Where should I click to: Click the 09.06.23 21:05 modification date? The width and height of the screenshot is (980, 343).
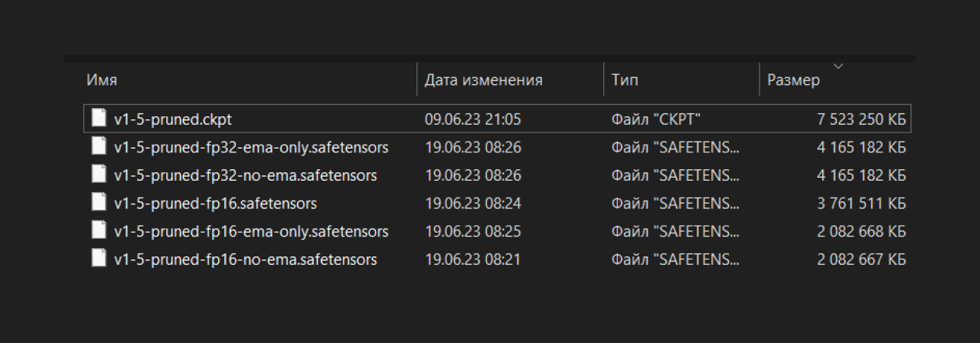click(x=473, y=119)
